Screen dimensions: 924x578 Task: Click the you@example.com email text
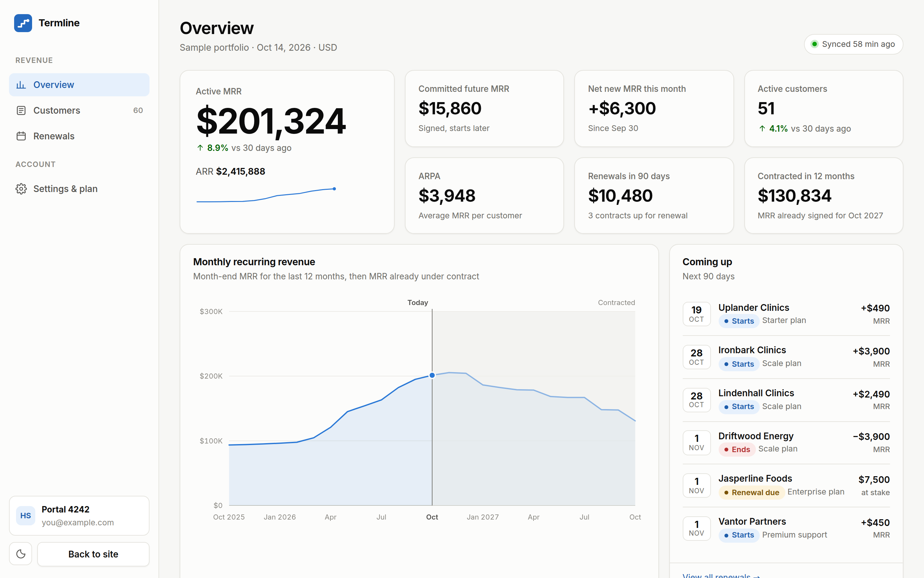(78, 522)
